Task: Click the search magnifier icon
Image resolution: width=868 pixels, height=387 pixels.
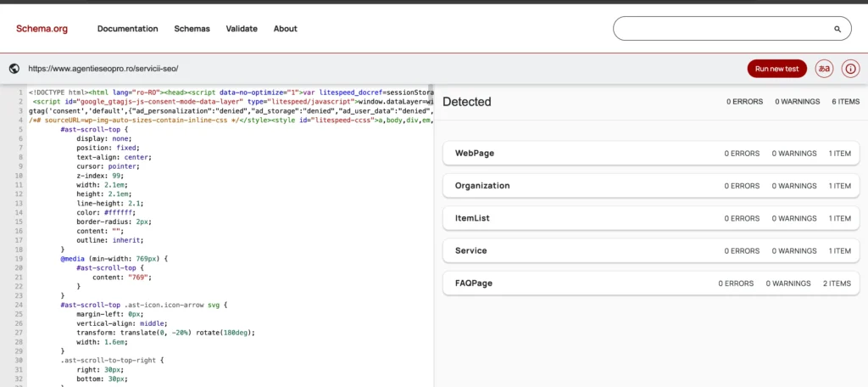Action: coord(837,29)
